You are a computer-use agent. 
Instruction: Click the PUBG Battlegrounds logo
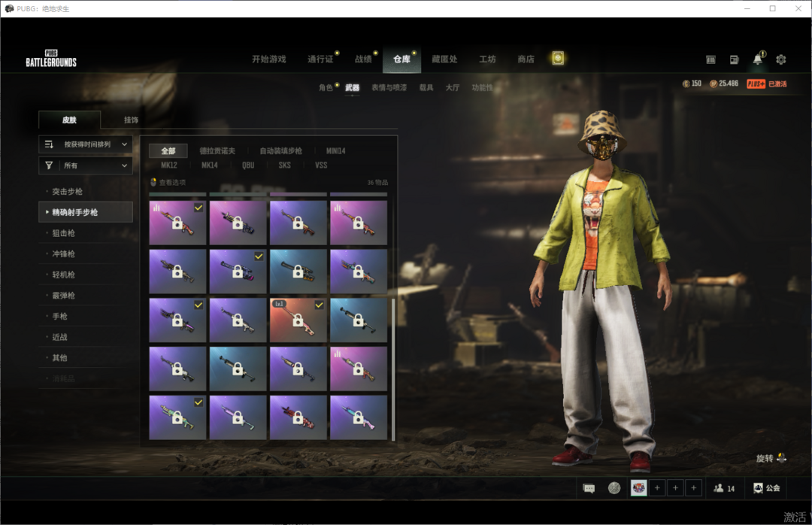pyautogui.click(x=51, y=59)
